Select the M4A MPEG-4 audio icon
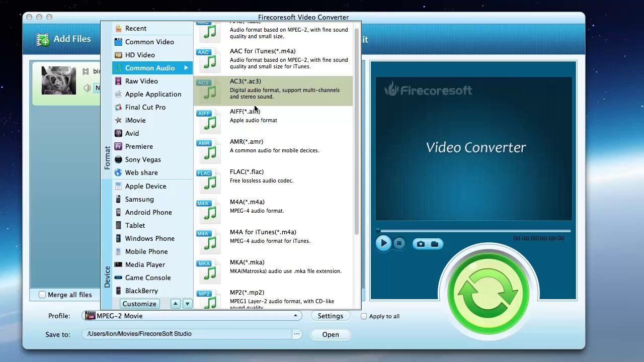644x362 pixels. [x=208, y=211]
